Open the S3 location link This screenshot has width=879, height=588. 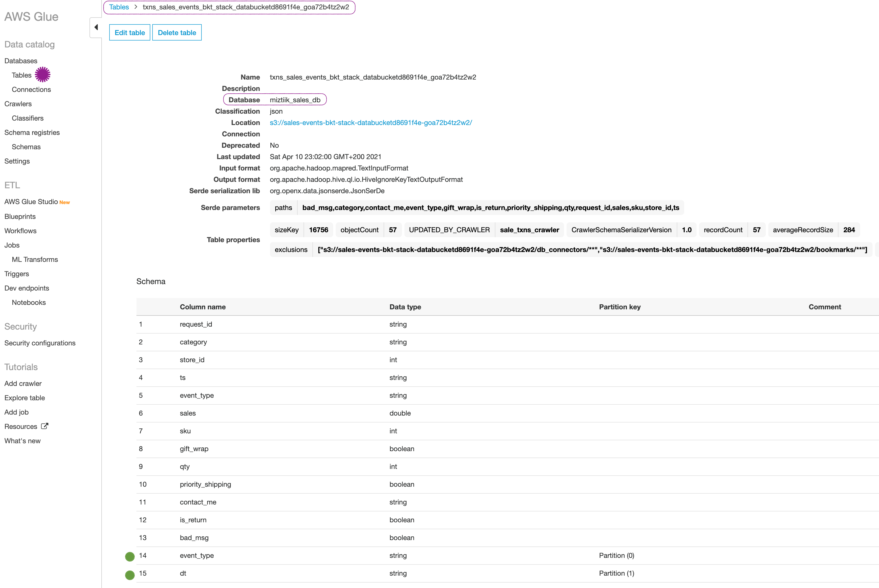(x=371, y=123)
